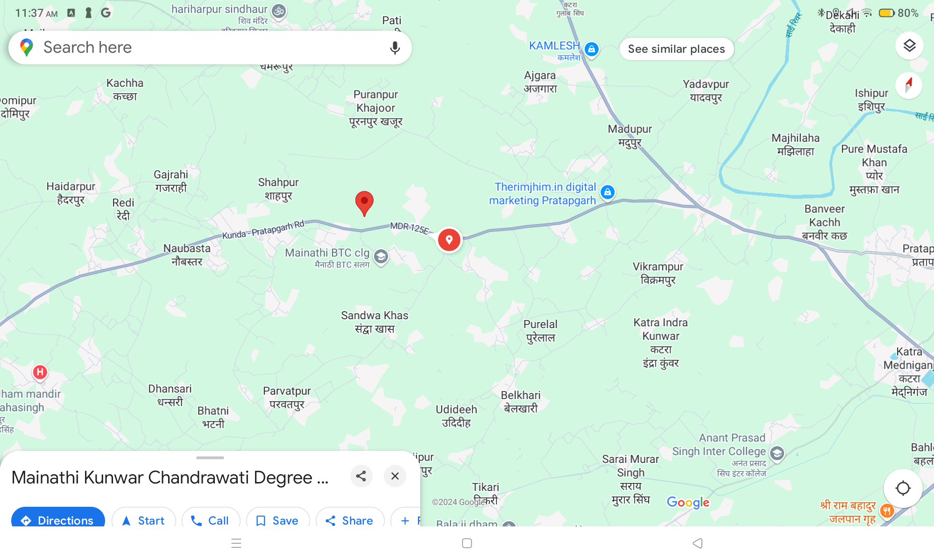
Task: Click the See similar places chip
Action: pyautogui.click(x=676, y=49)
